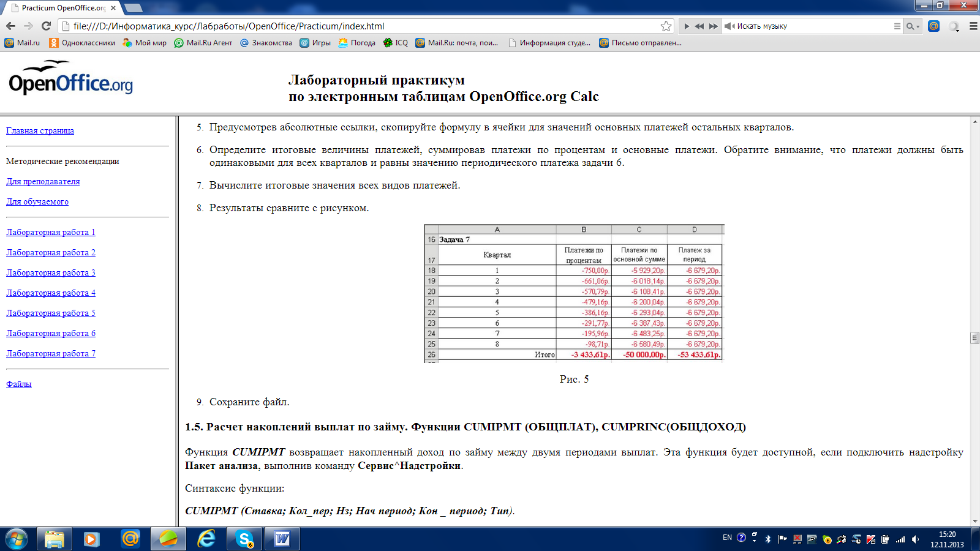The height and width of the screenshot is (551, 980).
Task: Open the Погода bookmark
Action: tap(356, 42)
